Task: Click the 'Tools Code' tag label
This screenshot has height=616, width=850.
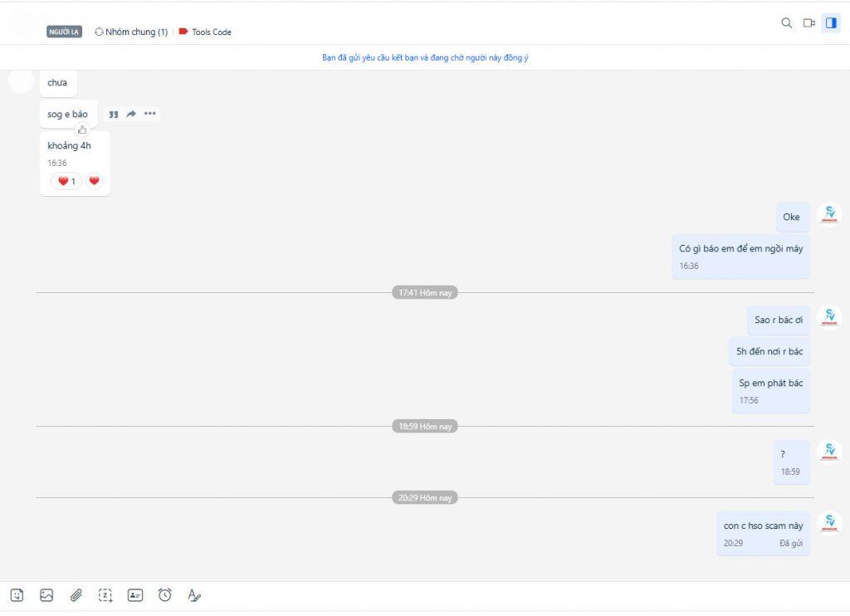Action: tap(211, 32)
